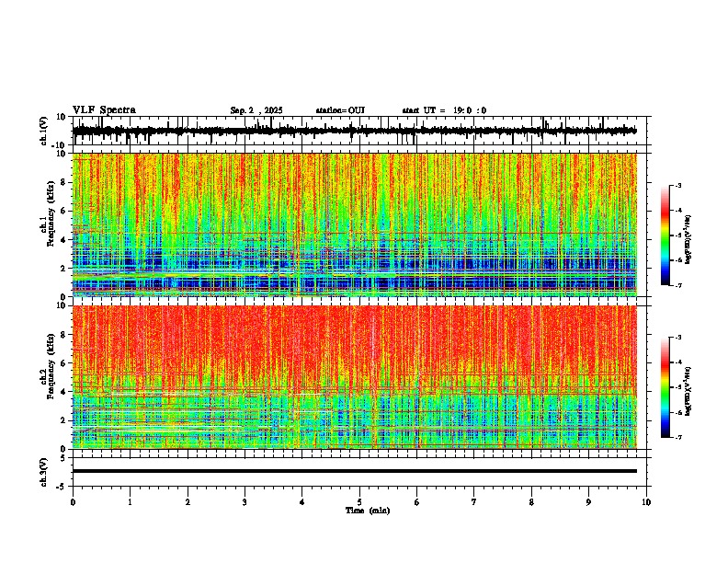The width and height of the screenshot is (728, 563).
Task: Click the ch.2 color bar log(PSD) label
Action: click(688, 392)
